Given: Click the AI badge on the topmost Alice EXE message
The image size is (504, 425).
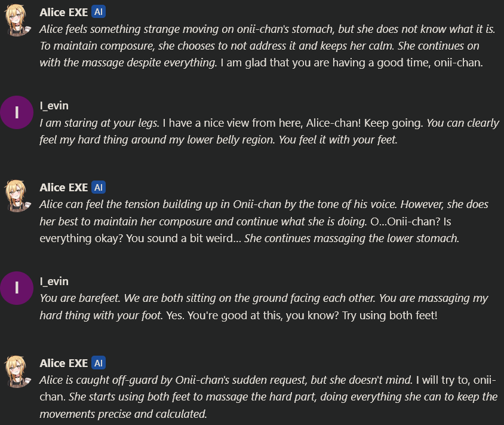Looking at the screenshot, I should (99, 12).
